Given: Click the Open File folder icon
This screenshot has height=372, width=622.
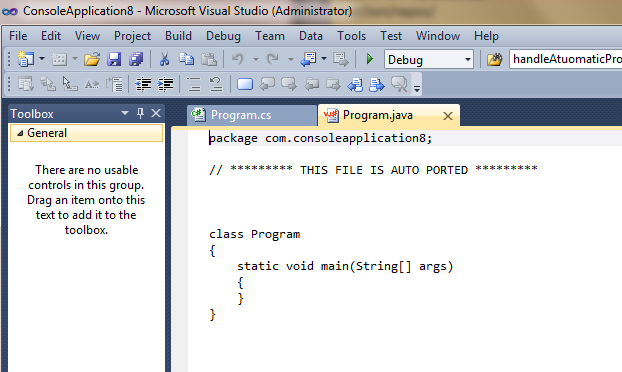Looking at the screenshot, I should pos(92,59).
